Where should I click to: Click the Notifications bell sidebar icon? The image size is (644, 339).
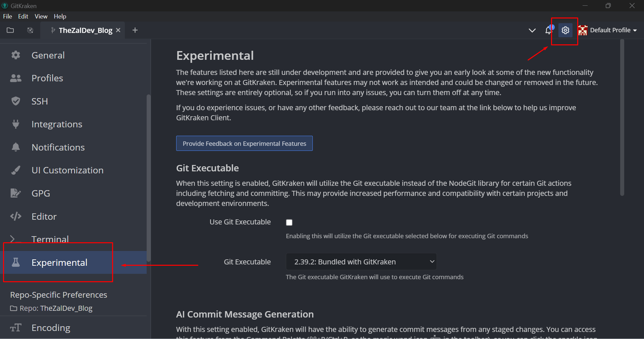click(16, 147)
